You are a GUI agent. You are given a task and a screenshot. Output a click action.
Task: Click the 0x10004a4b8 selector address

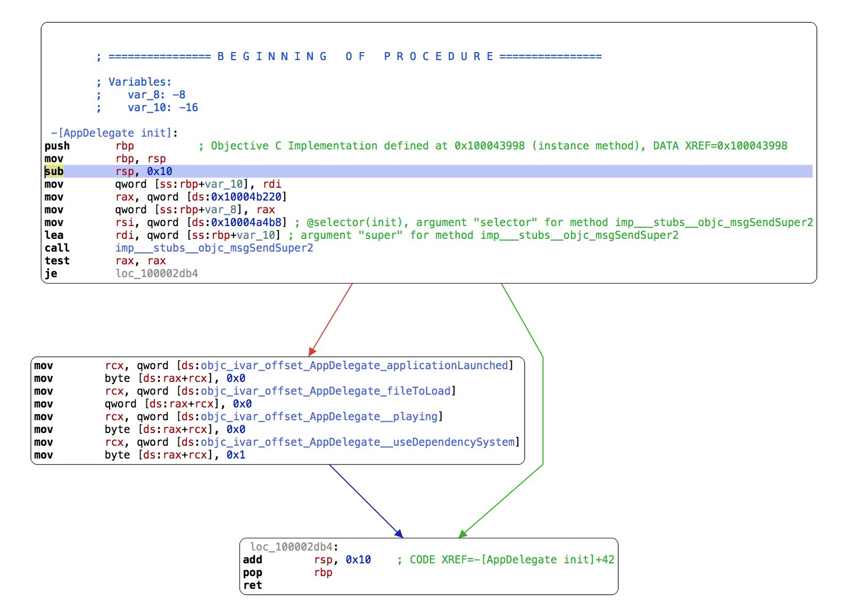(x=246, y=222)
